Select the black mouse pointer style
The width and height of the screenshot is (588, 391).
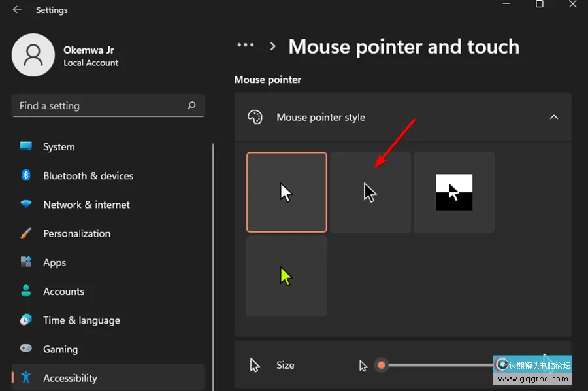[x=370, y=192]
